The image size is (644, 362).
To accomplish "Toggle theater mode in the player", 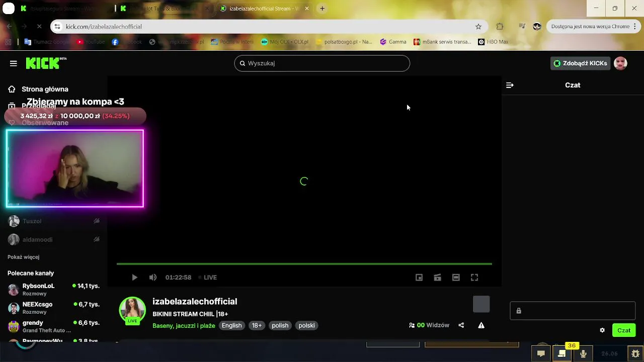I will (x=456, y=278).
